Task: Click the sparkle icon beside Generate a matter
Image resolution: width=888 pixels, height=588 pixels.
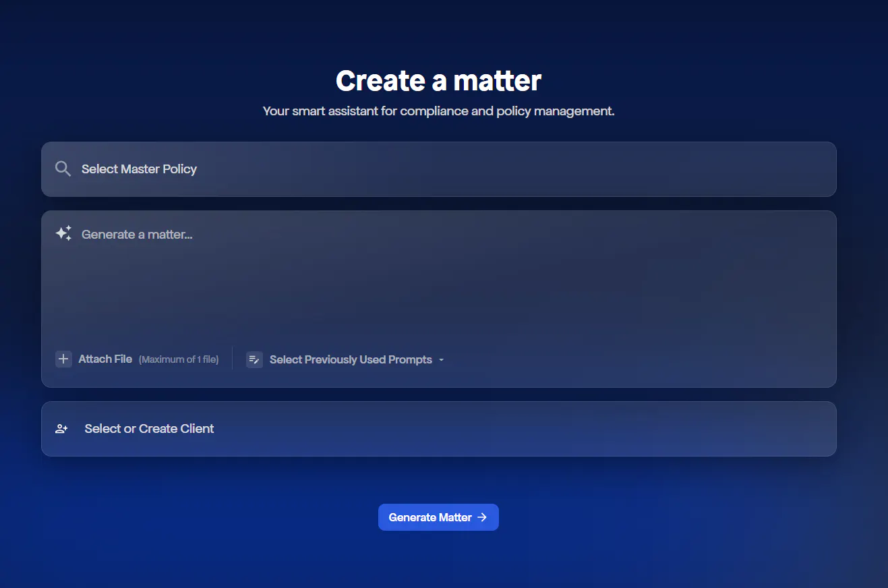Action: pos(63,233)
